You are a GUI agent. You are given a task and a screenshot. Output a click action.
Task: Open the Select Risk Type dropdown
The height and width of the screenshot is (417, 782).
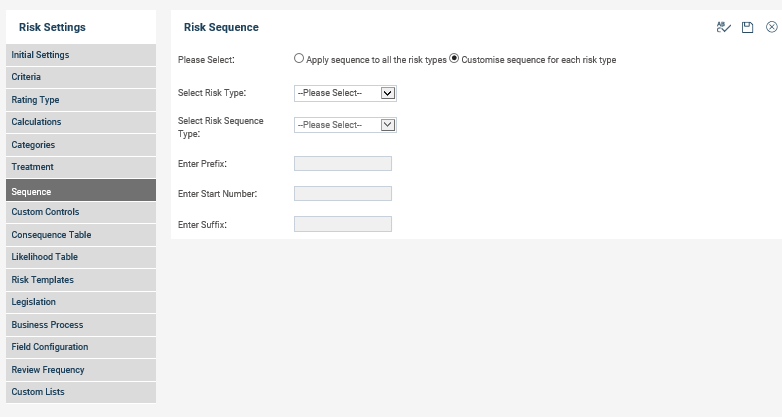[345, 93]
